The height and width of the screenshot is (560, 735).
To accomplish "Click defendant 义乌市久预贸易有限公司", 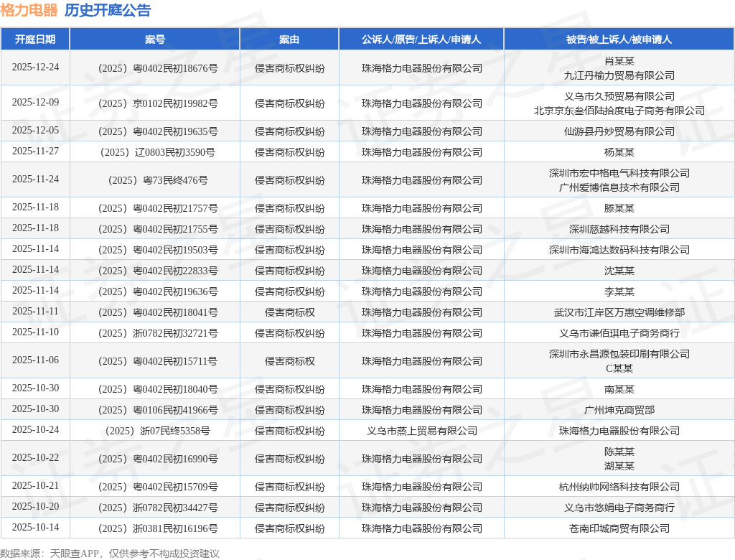I will [x=619, y=96].
